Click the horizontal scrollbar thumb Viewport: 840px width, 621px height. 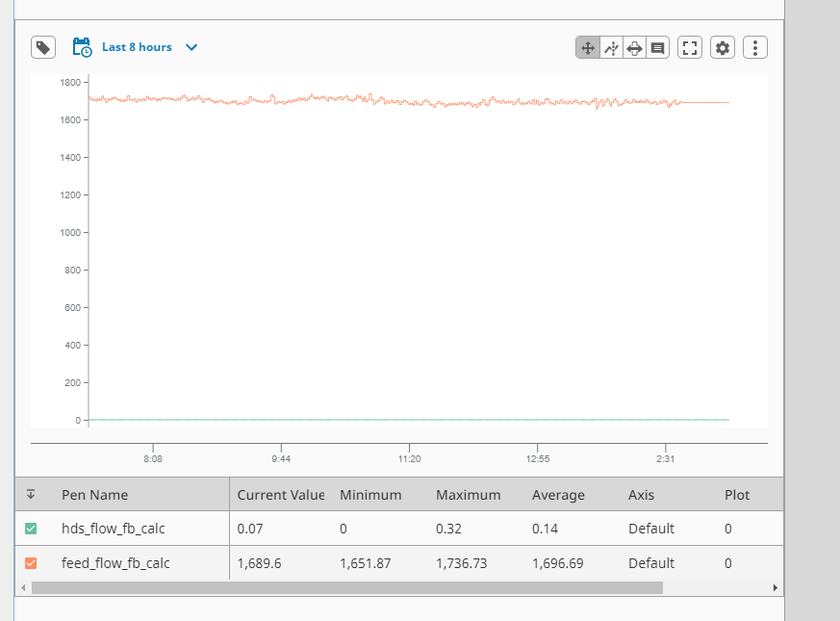coord(347,587)
